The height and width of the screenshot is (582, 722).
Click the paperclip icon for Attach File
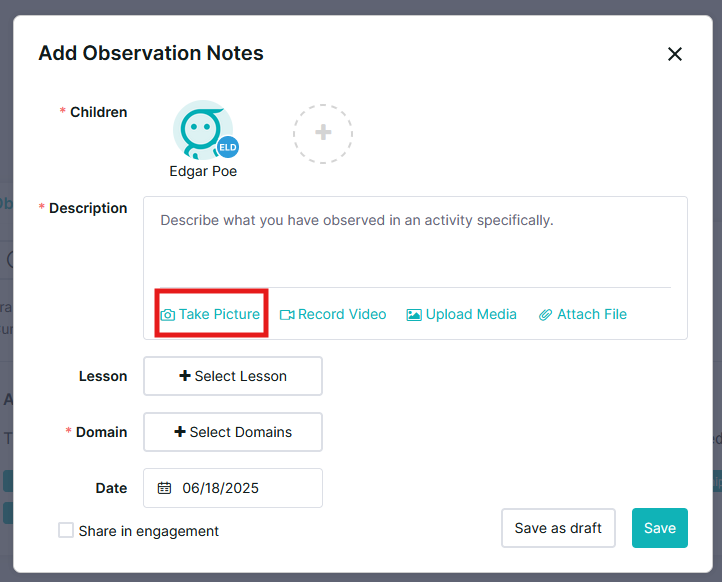(545, 315)
